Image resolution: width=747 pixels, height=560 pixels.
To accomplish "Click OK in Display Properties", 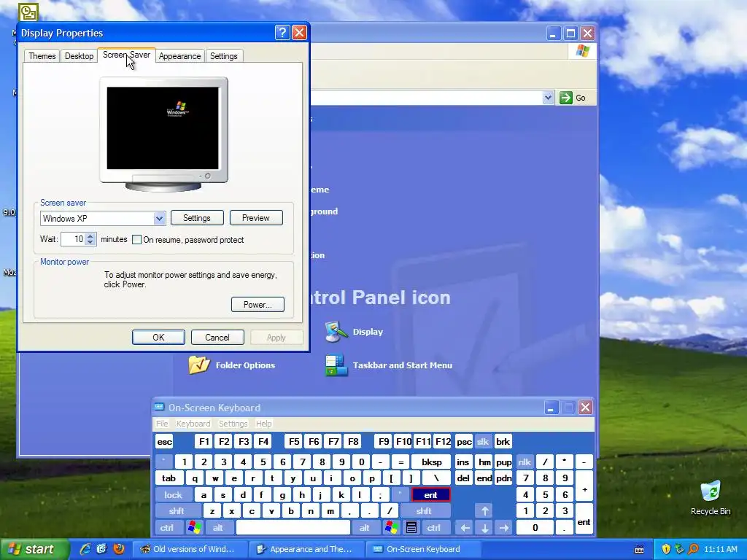I will click(158, 337).
